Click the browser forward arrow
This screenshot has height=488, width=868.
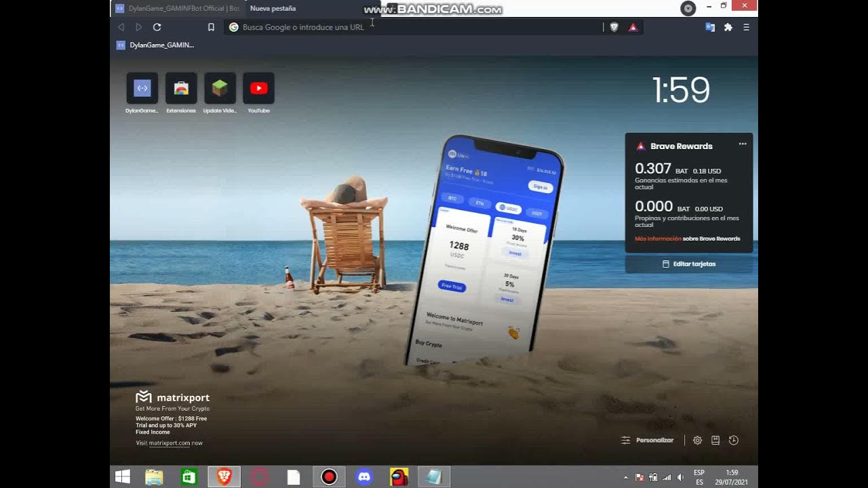pyautogui.click(x=139, y=27)
